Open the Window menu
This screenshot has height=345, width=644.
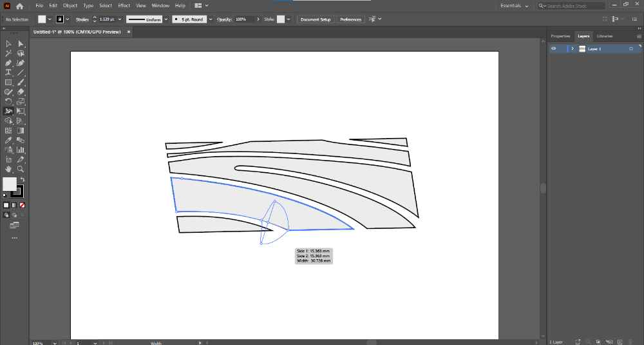(x=160, y=6)
